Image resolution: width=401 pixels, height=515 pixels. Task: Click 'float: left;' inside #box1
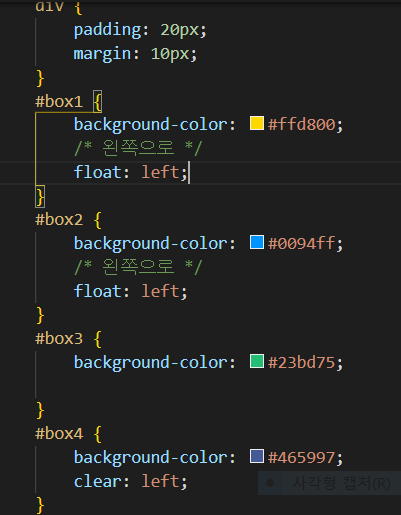tap(130, 172)
